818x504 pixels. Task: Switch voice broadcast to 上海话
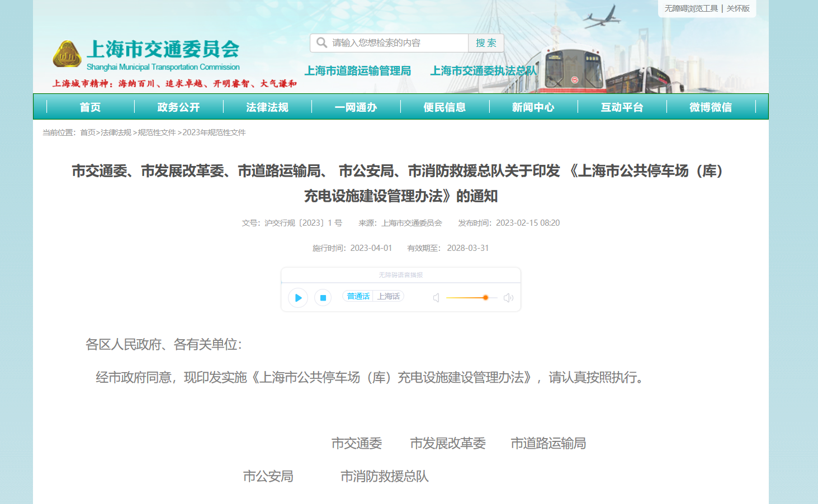[389, 296]
